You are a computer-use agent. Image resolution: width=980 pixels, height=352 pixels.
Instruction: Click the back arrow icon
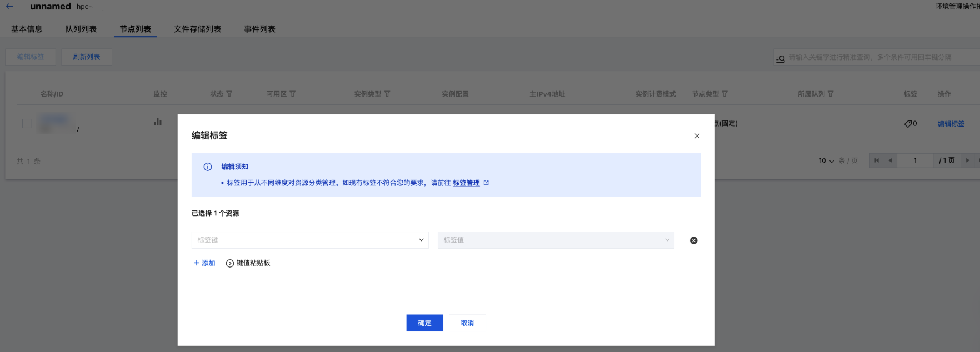[9, 7]
